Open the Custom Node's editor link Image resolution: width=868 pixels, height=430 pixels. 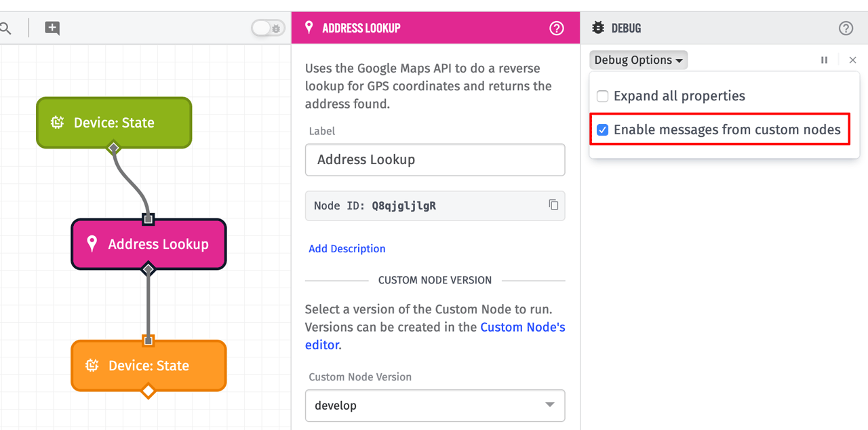click(522, 327)
